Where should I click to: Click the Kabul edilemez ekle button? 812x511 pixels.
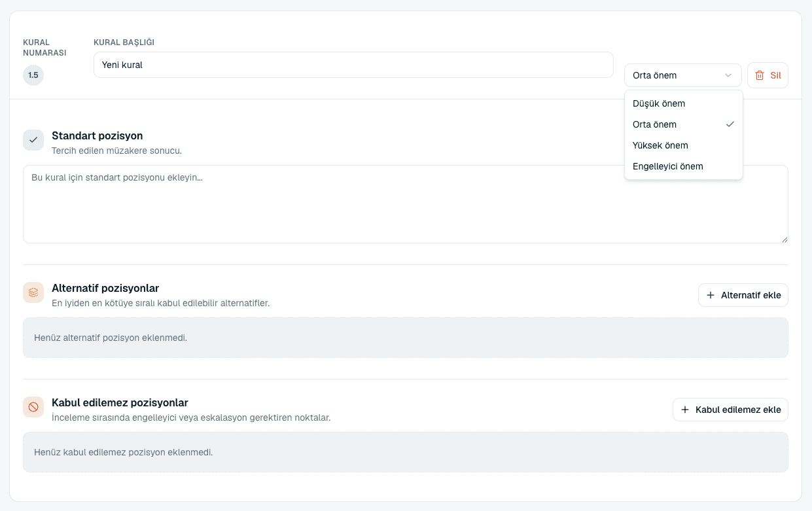coord(731,410)
